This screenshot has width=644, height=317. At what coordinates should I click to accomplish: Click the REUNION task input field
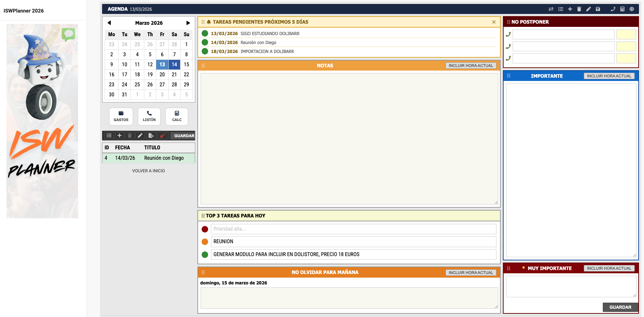[354, 241]
